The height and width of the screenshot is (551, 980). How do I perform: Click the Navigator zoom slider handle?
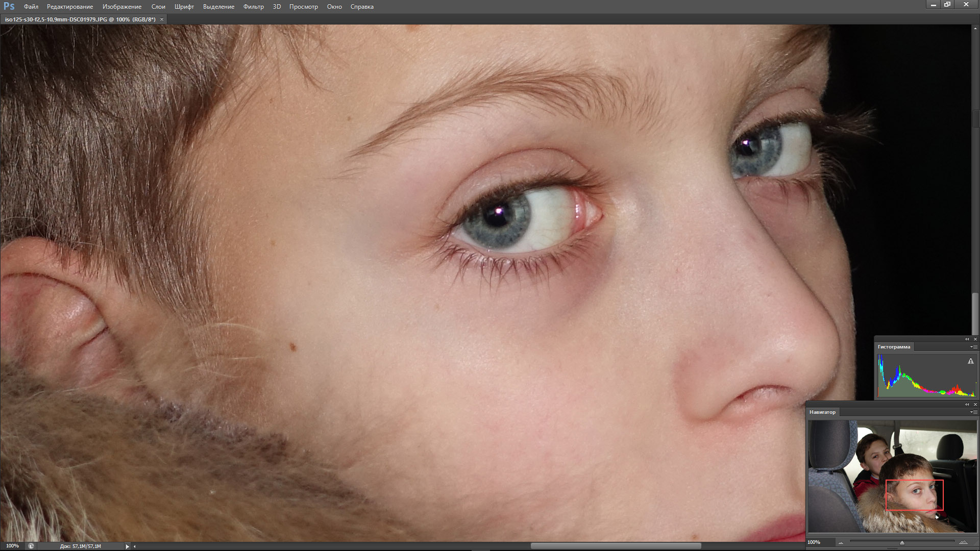[x=902, y=543]
